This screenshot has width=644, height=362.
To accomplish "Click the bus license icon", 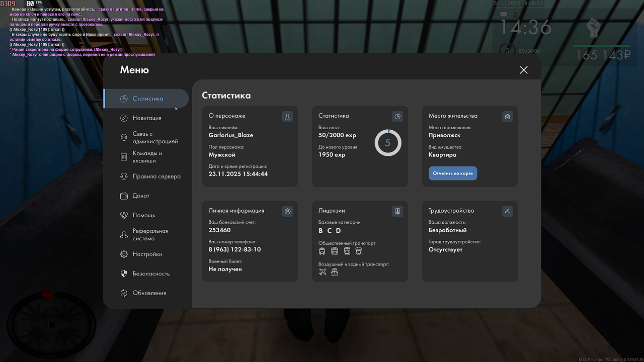I will (x=322, y=250).
